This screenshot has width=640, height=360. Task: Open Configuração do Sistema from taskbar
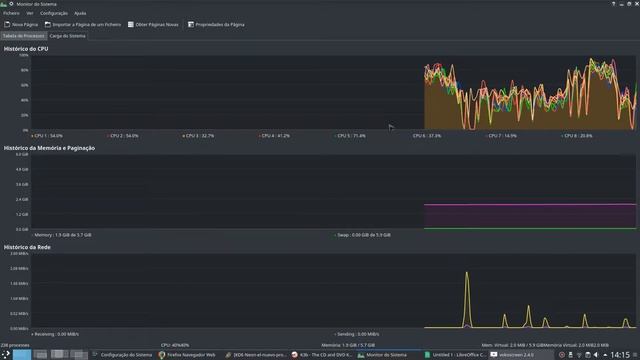point(122,355)
